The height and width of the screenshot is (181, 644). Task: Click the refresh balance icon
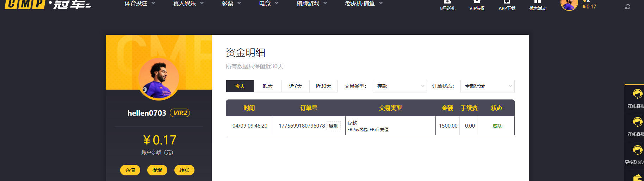click(x=627, y=7)
